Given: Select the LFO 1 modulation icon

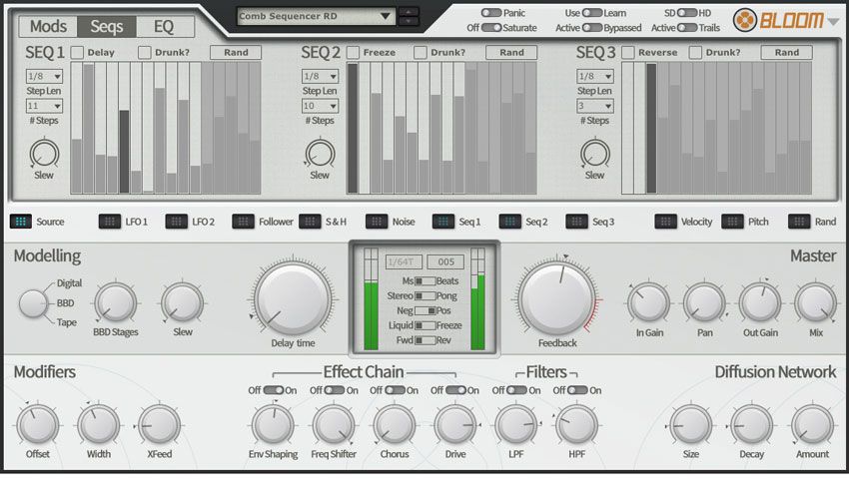Looking at the screenshot, I should point(110,222).
